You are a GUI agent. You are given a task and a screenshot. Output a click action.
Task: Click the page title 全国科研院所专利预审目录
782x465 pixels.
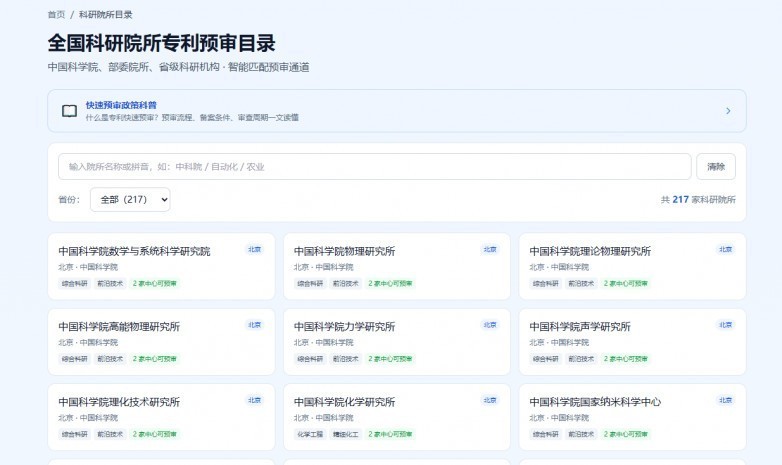click(162, 43)
